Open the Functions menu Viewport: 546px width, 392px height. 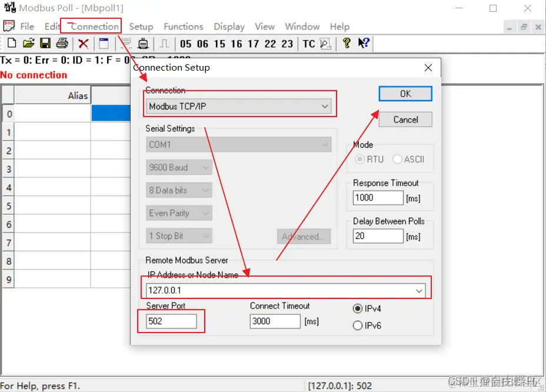(184, 26)
